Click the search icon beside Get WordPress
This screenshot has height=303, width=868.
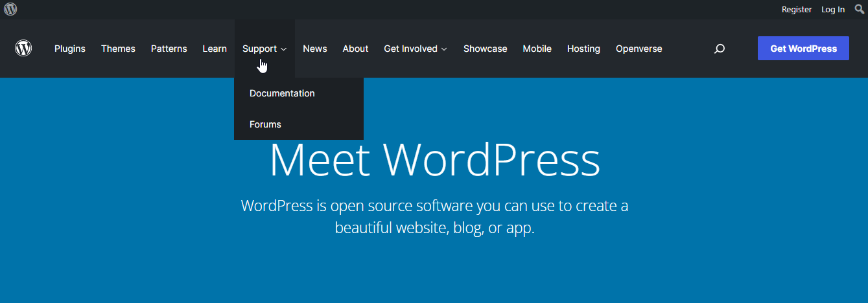click(719, 49)
